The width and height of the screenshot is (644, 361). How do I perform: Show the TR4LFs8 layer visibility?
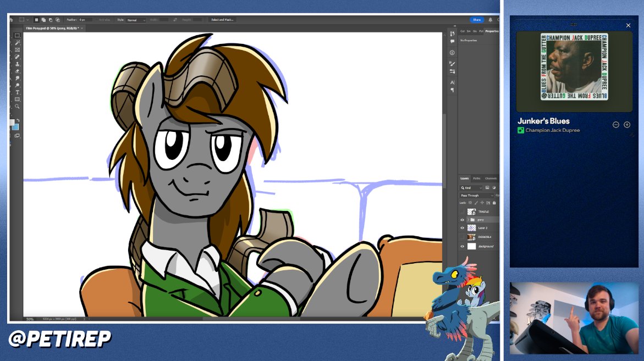click(462, 212)
